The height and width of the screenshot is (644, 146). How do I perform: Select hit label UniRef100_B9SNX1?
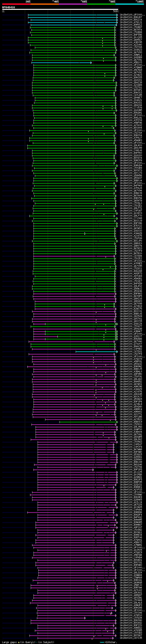click(x=131, y=560)
